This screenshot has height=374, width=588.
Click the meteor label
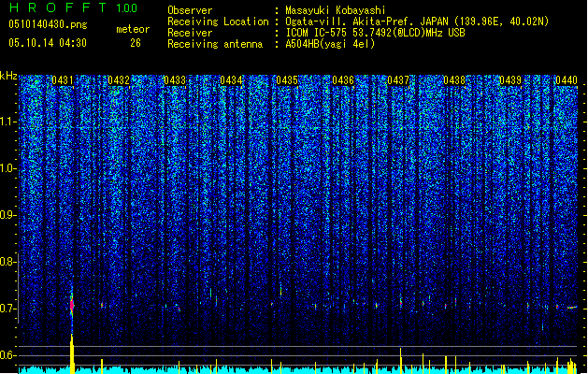tap(133, 29)
